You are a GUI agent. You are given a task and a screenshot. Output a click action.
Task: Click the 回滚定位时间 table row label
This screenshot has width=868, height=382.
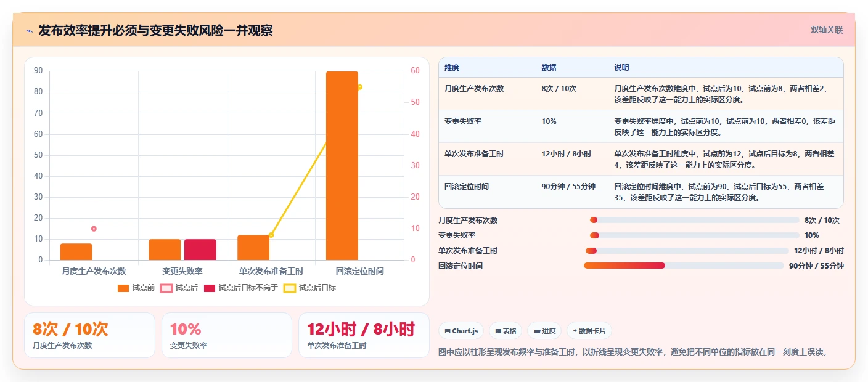click(467, 187)
